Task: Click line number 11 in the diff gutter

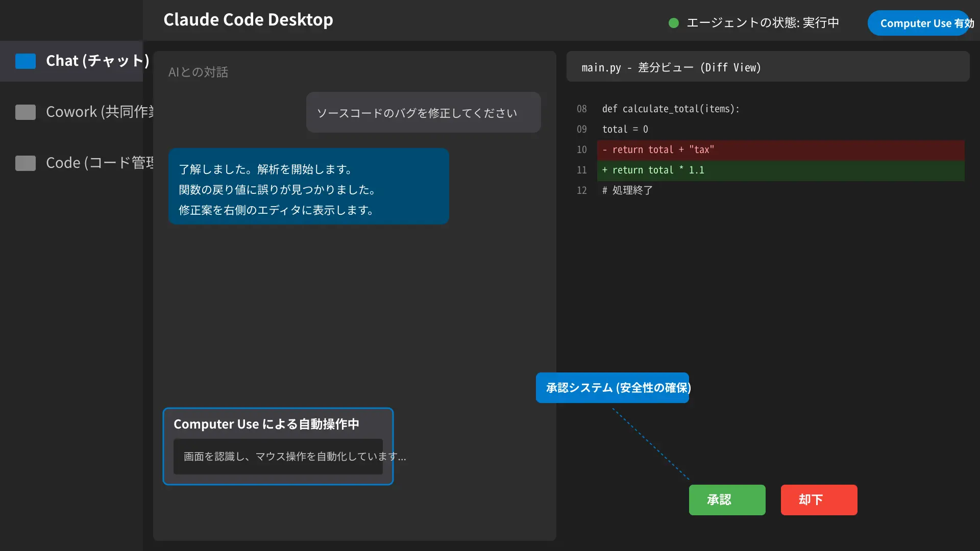Action: (582, 170)
